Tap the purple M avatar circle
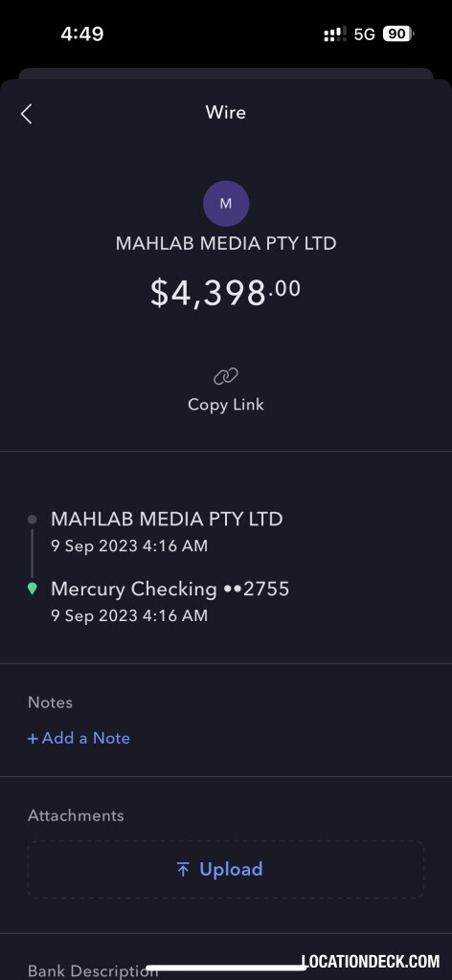 coord(226,203)
